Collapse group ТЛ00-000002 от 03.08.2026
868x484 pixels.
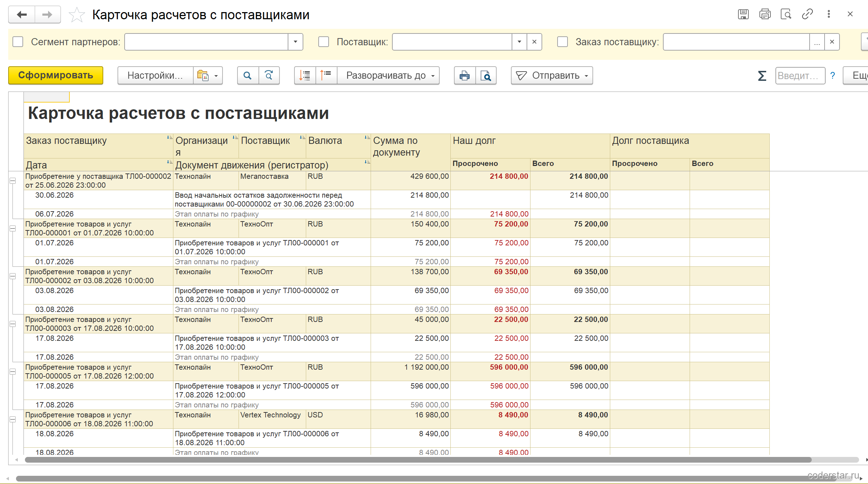pos(13,276)
